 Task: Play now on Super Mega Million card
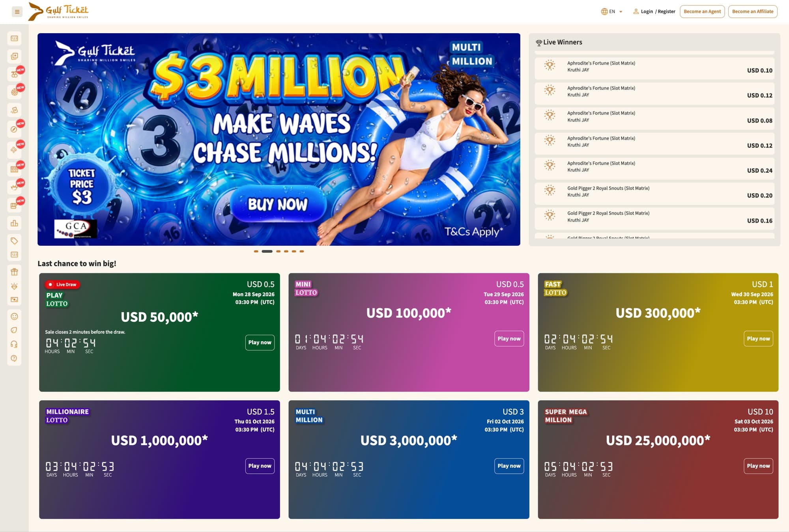[x=758, y=466]
